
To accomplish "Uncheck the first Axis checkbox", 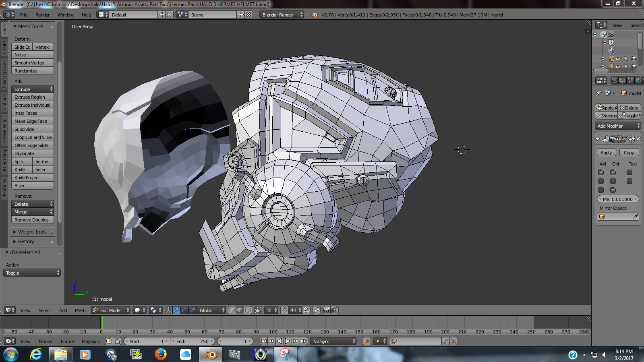I will pos(601,172).
